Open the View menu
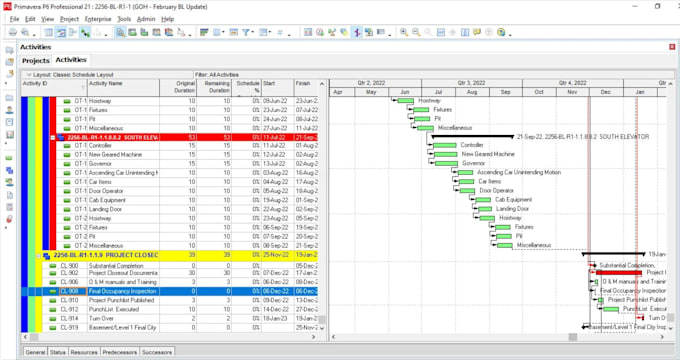 (x=47, y=19)
